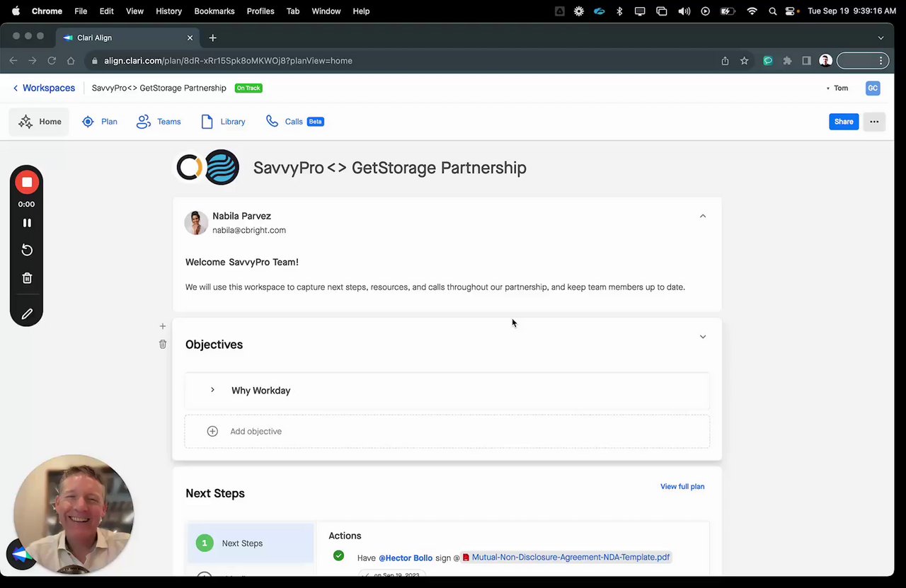This screenshot has height=588, width=906.
Task: Open the File menu
Action: click(81, 11)
